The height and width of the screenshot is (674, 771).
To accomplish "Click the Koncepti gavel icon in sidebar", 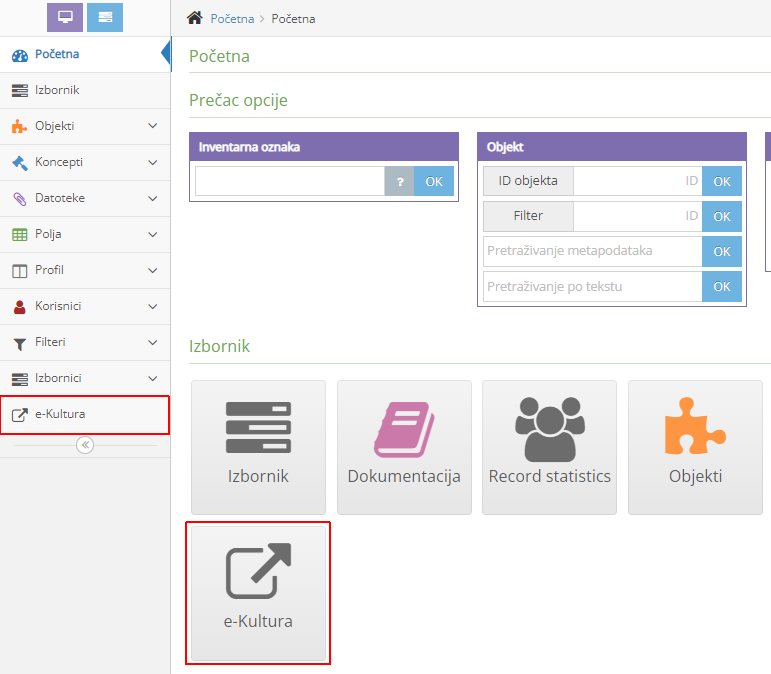I will [20, 163].
